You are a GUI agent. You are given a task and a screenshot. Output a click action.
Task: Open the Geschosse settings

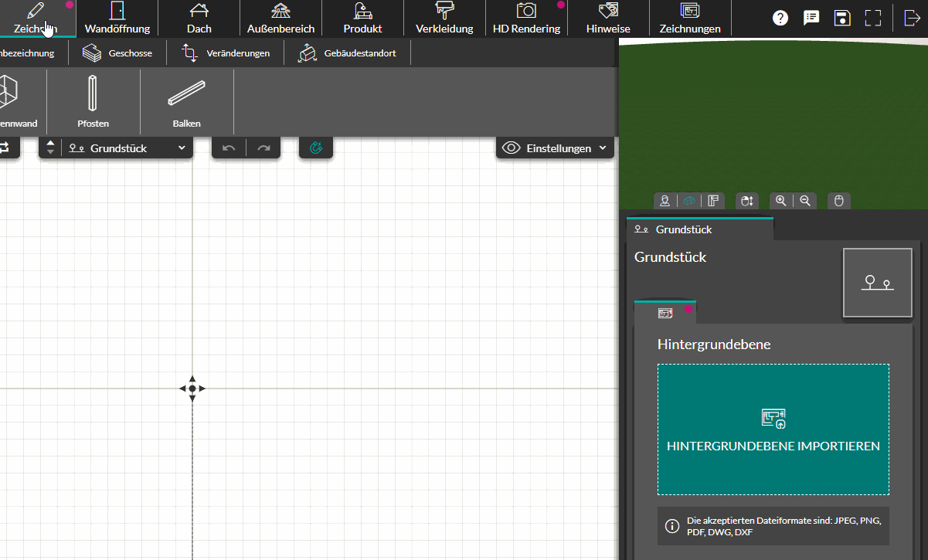[117, 53]
